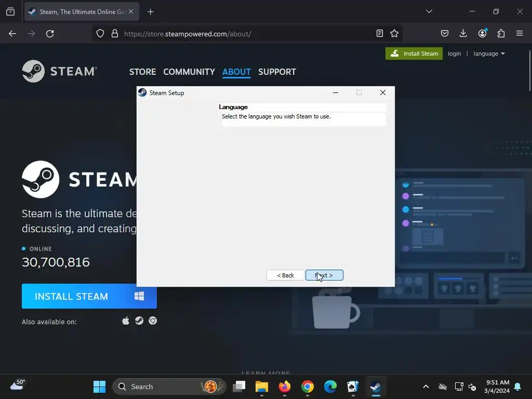Open the Firefox hamburger menu
This screenshot has height=399, width=532.
click(520, 33)
